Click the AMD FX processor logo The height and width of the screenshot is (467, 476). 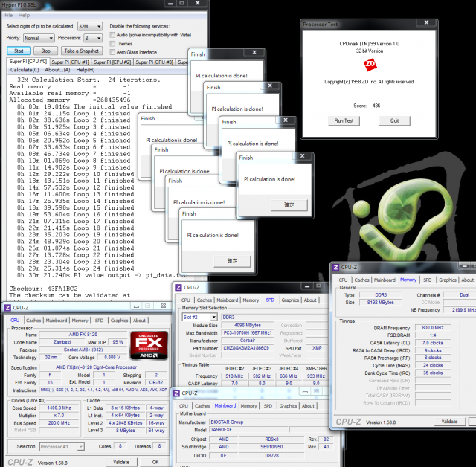(149, 346)
